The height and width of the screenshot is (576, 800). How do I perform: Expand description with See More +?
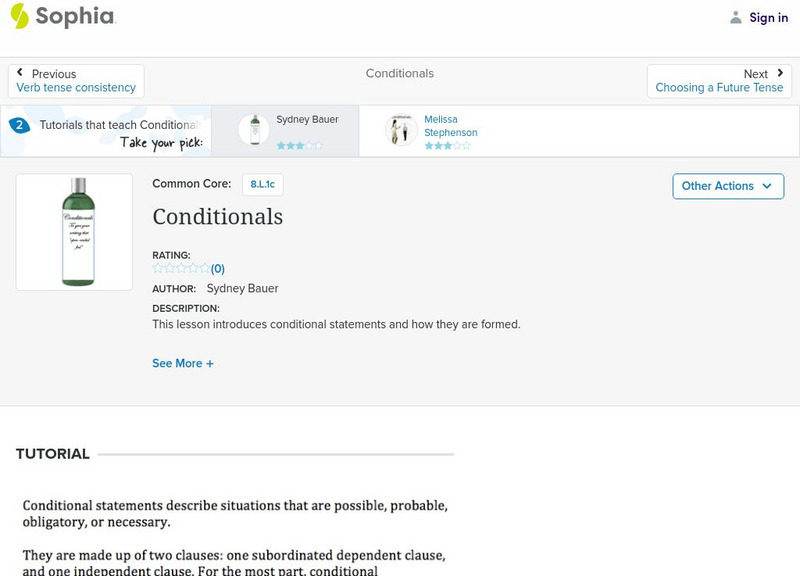[183, 364]
